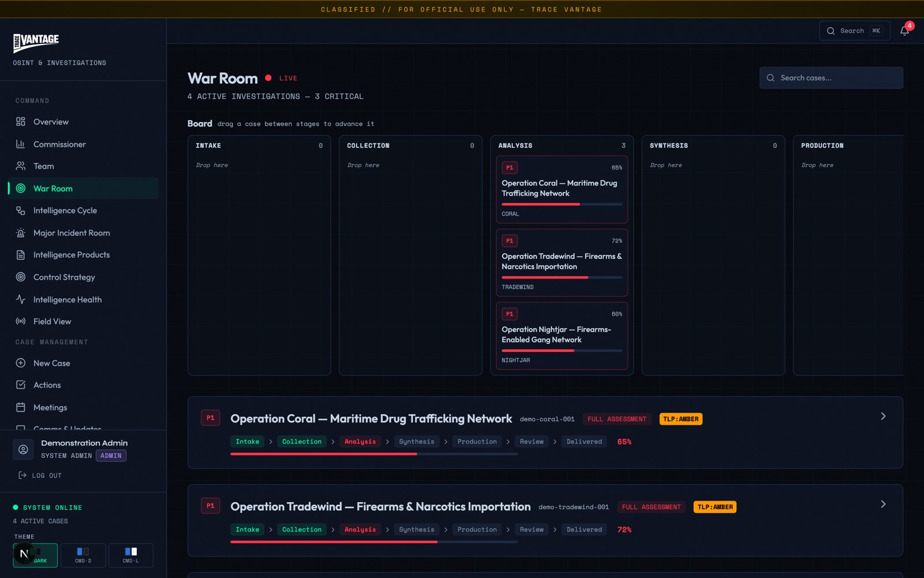Switch theme to CMD-D
924x578 pixels.
[83, 555]
